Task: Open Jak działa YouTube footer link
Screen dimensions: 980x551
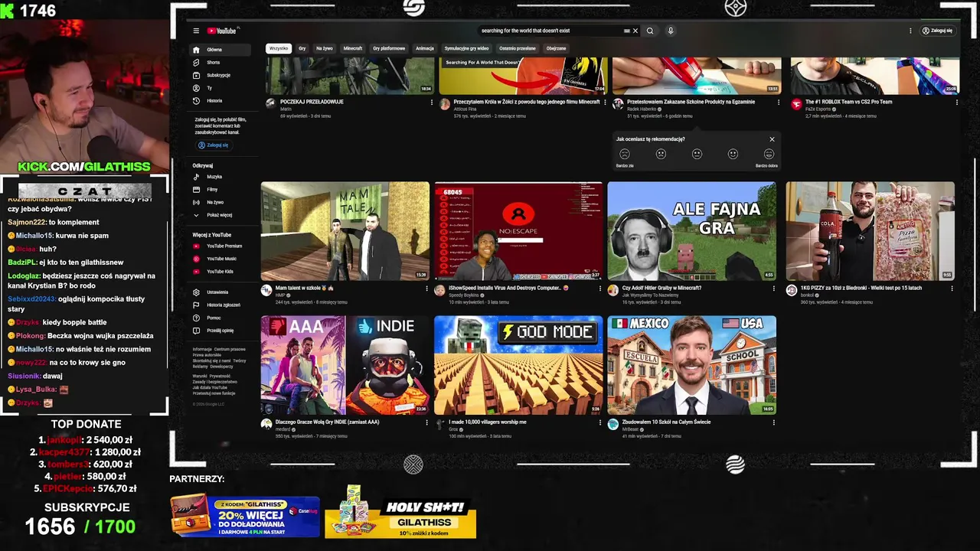Action: click(x=208, y=388)
